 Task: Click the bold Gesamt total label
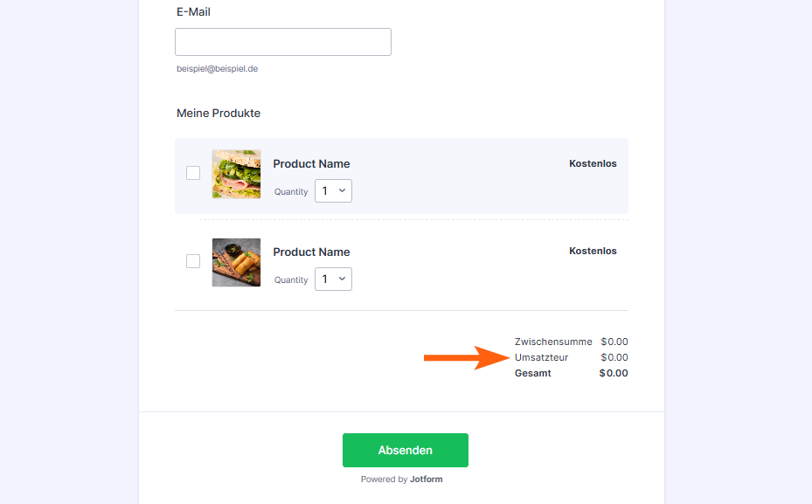pyautogui.click(x=533, y=373)
